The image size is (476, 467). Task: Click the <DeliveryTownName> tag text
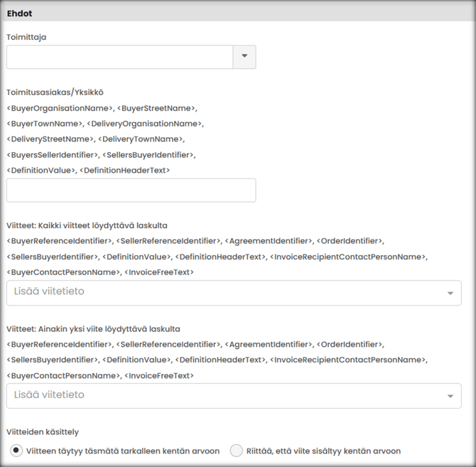[139, 139]
